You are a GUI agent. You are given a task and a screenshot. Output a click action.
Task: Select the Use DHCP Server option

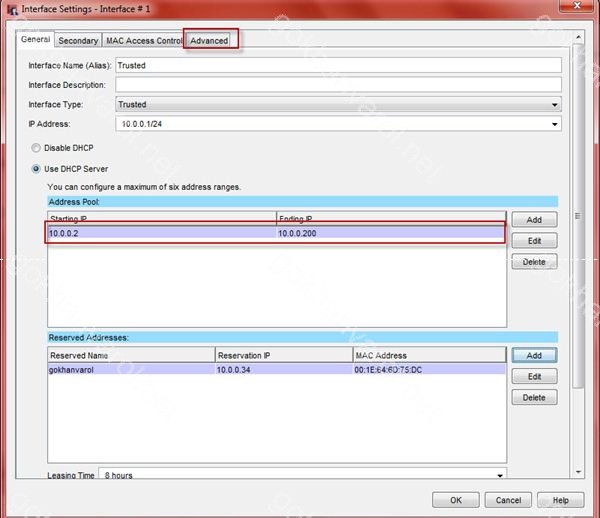[36, 168]
